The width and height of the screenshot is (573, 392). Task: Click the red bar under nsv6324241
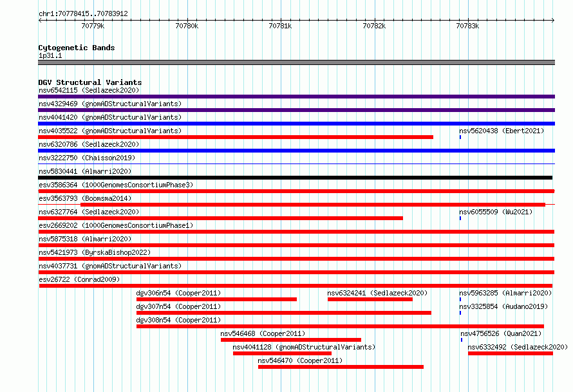point(370,299)
